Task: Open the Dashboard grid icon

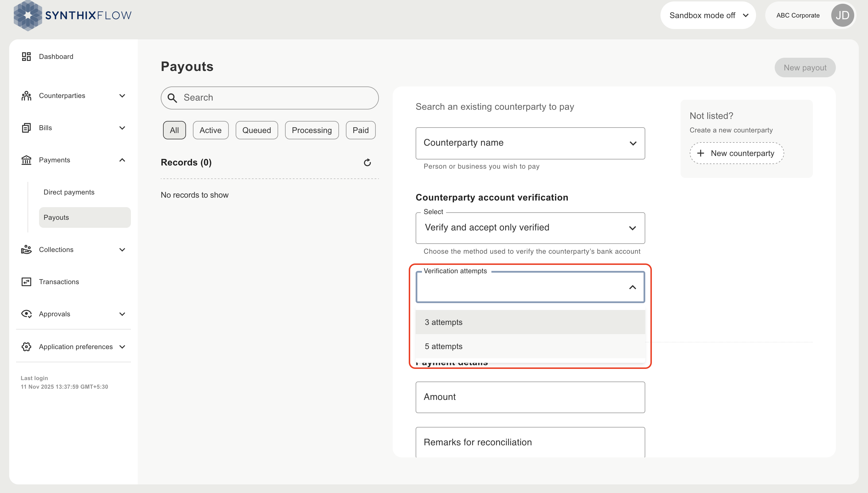Action: [26, 57]
